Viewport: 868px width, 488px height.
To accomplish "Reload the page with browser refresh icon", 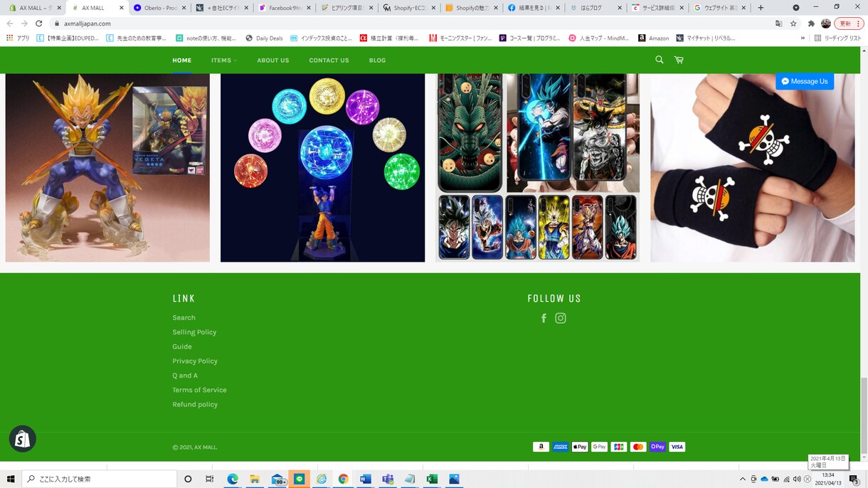I will 39,23.
